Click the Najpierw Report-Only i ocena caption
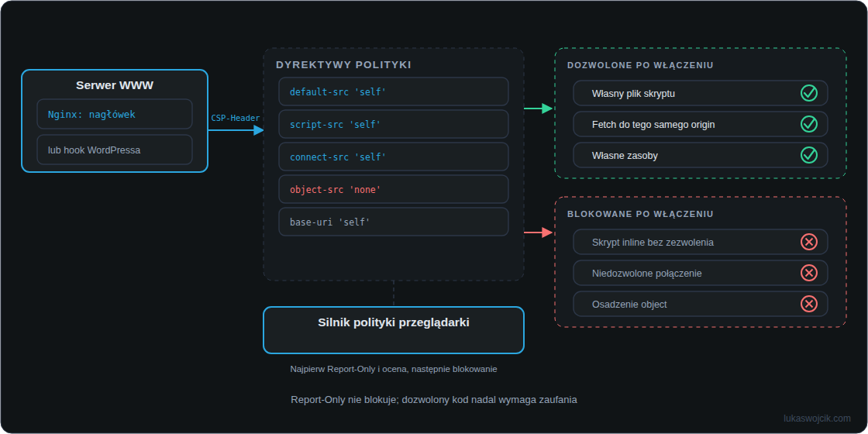The height and width of the screenshot is (434, 868). pos(394,369)
